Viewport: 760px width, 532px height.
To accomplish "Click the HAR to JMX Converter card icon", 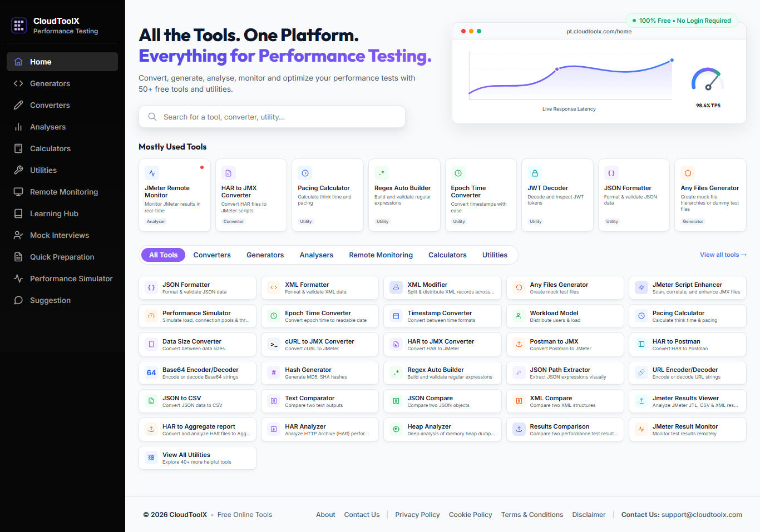I will 228,173.
